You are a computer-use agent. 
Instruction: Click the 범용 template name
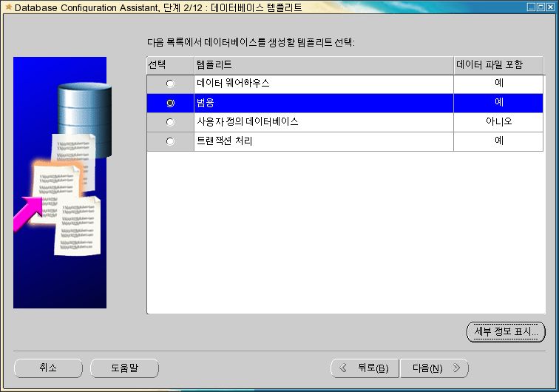point(206,103)
